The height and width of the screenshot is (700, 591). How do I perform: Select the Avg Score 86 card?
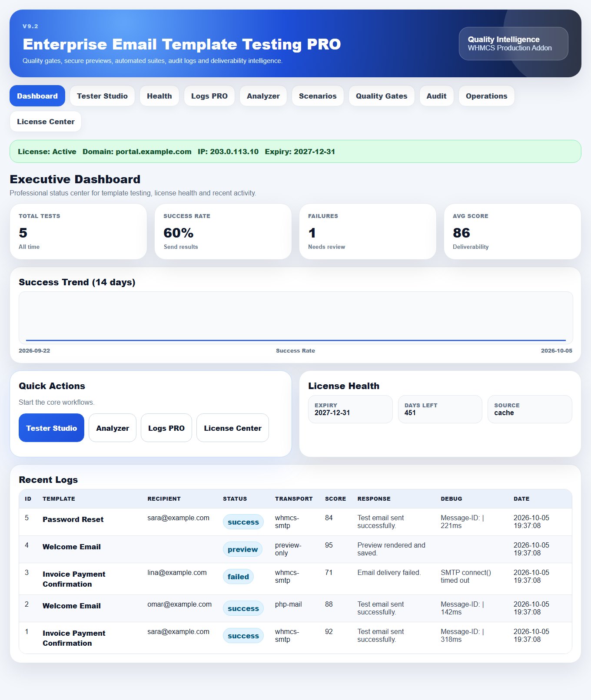(512, 231)
